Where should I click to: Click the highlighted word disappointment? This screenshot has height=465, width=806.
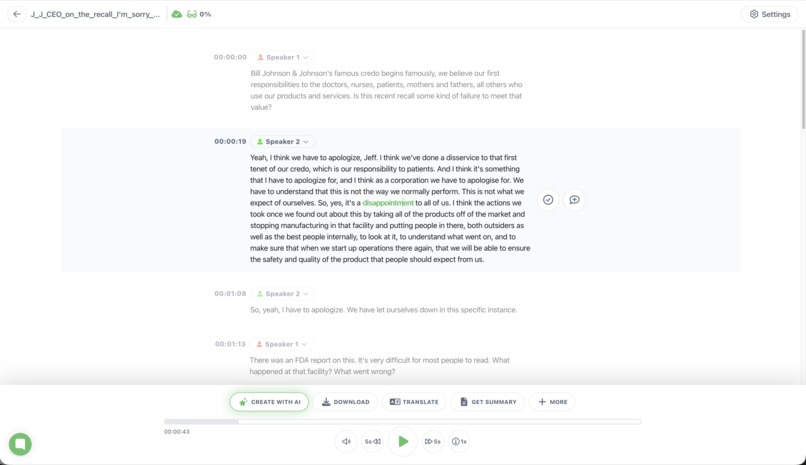tap(388, 203)
